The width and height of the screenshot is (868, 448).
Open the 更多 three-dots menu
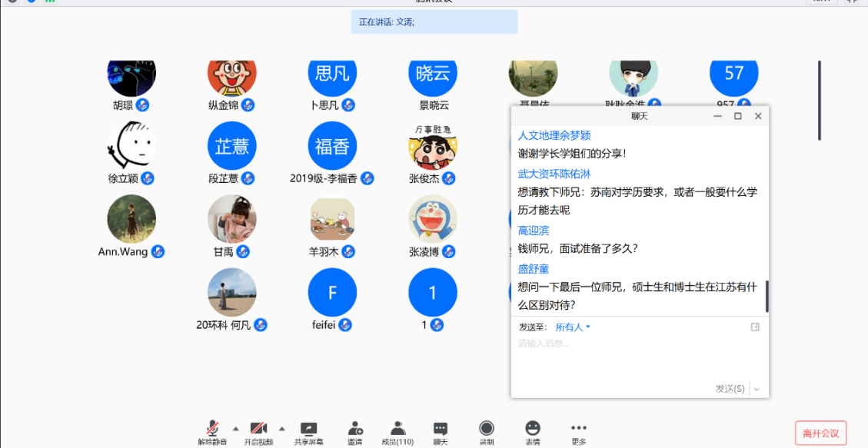578,428
